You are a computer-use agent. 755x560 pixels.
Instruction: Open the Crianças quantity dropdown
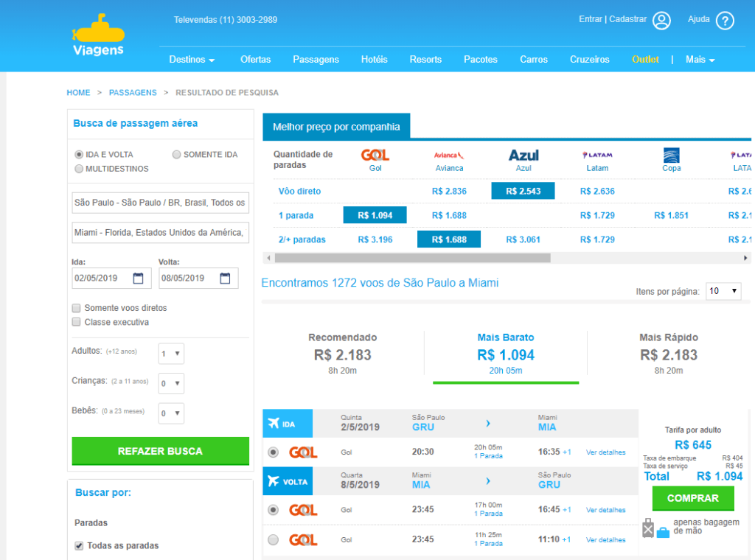click(171, 383)
